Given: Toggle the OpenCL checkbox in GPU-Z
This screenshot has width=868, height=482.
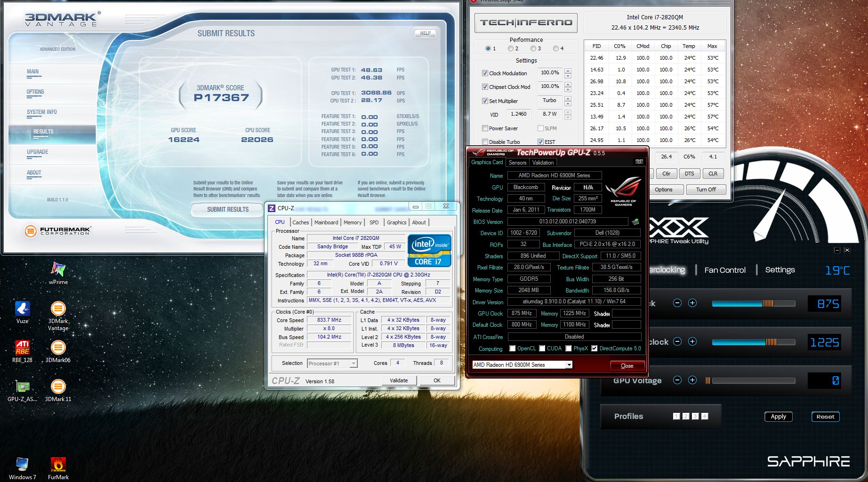Looking at the screenshot, I should 513,348.
